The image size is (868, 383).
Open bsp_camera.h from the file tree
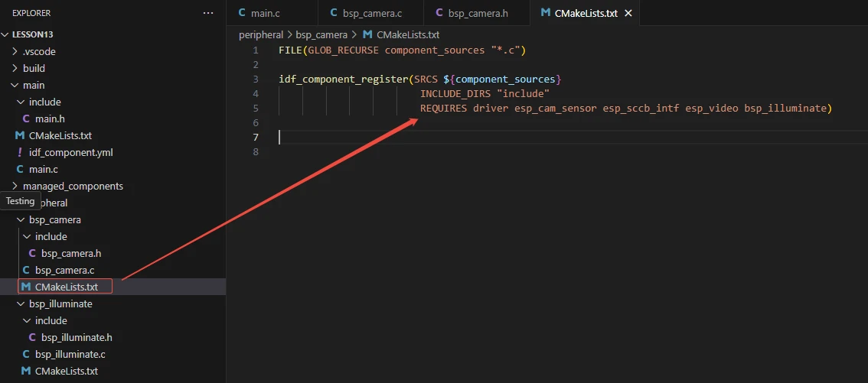pos(71,253)
